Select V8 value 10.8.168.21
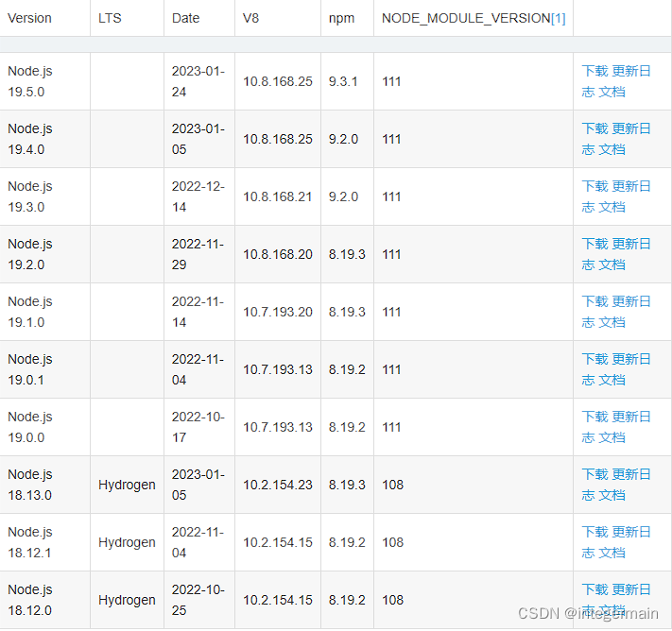The image size is (672, 631). (x=278, y=196)
